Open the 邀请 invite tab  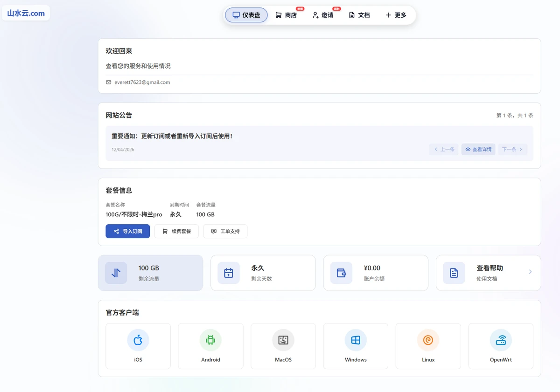click(x=323, y=15)
